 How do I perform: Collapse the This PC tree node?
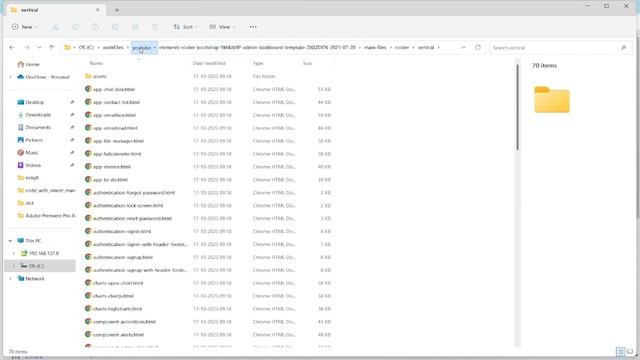pyautogui.click(x=11, y=241)
